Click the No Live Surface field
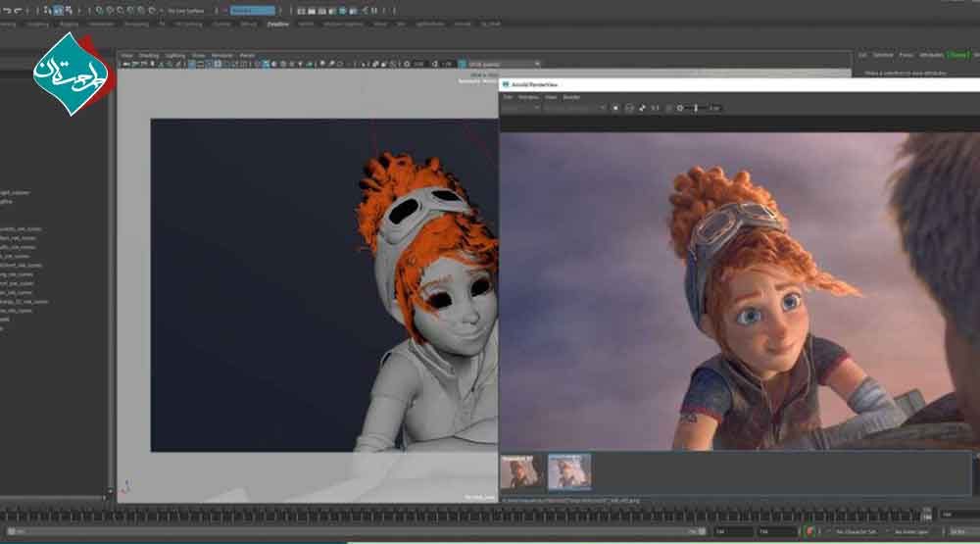 coord(185,11)
